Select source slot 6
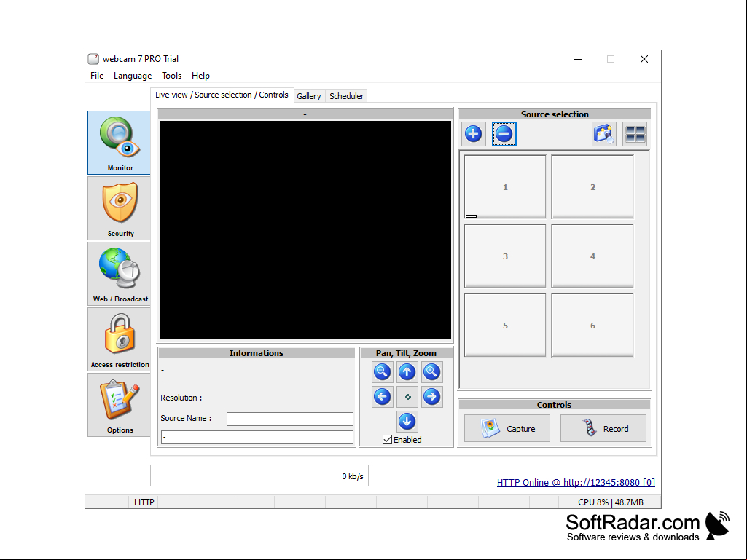 (x=592, y=326)
